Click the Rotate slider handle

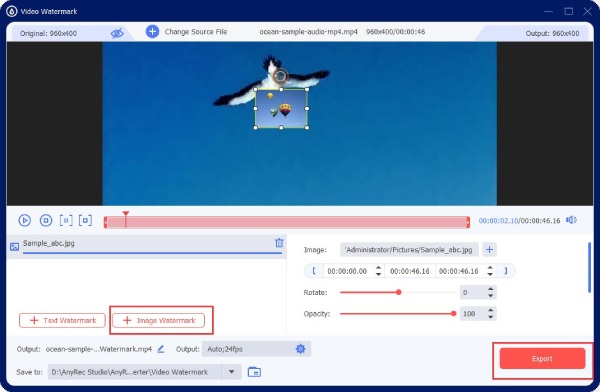pos(399,292)
